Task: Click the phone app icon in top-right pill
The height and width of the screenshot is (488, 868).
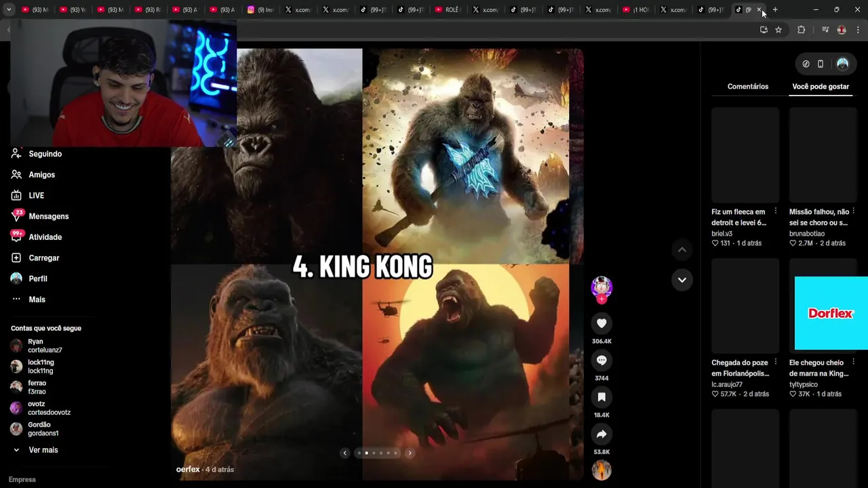Action: (821, 64)
